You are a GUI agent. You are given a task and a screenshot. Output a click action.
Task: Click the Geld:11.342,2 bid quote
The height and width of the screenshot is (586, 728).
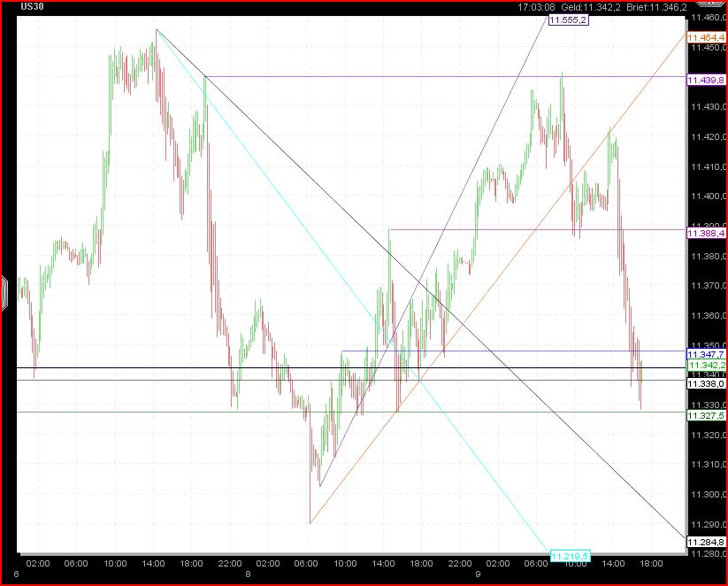pyautogui.click(x=591, y=7)
